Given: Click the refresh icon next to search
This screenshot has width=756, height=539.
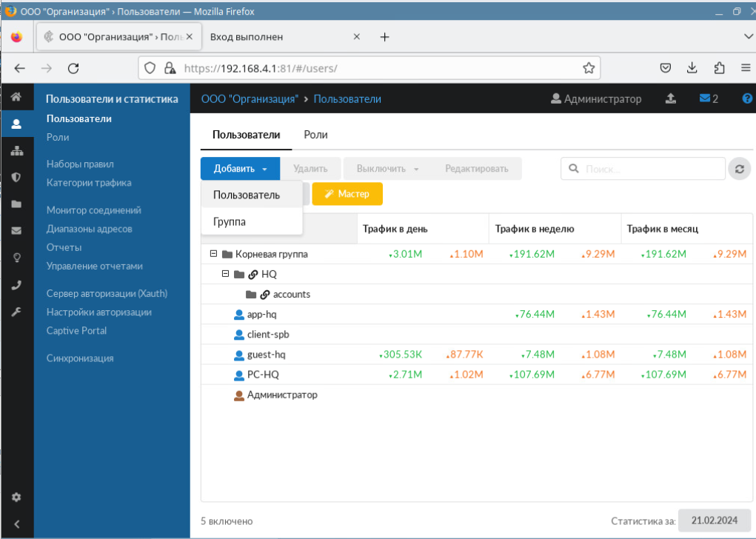Looking at the screenshot, I should 738,169.
